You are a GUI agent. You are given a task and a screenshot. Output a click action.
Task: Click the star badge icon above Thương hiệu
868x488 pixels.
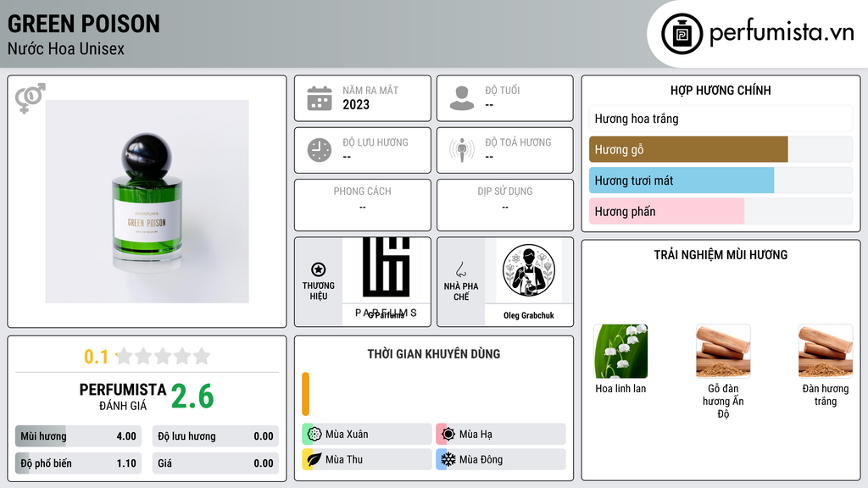[319, 269]
